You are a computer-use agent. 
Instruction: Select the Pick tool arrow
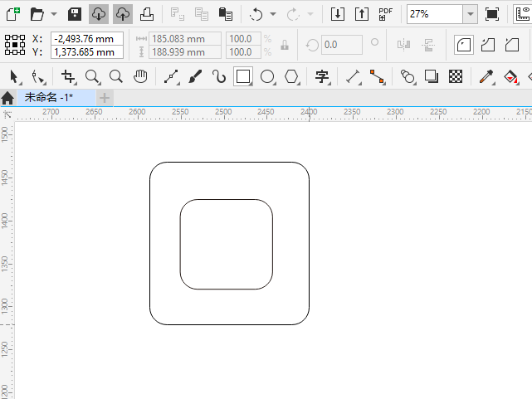(14, 77)
